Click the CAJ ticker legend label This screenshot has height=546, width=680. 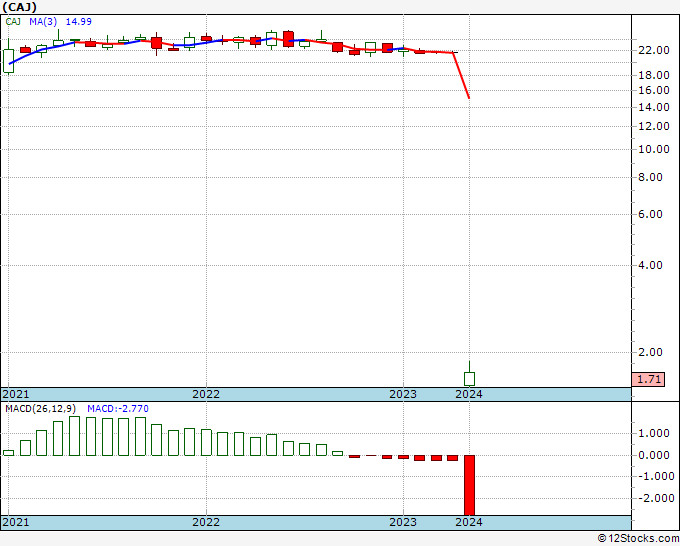pyautogui.click(x=13, y=21)
